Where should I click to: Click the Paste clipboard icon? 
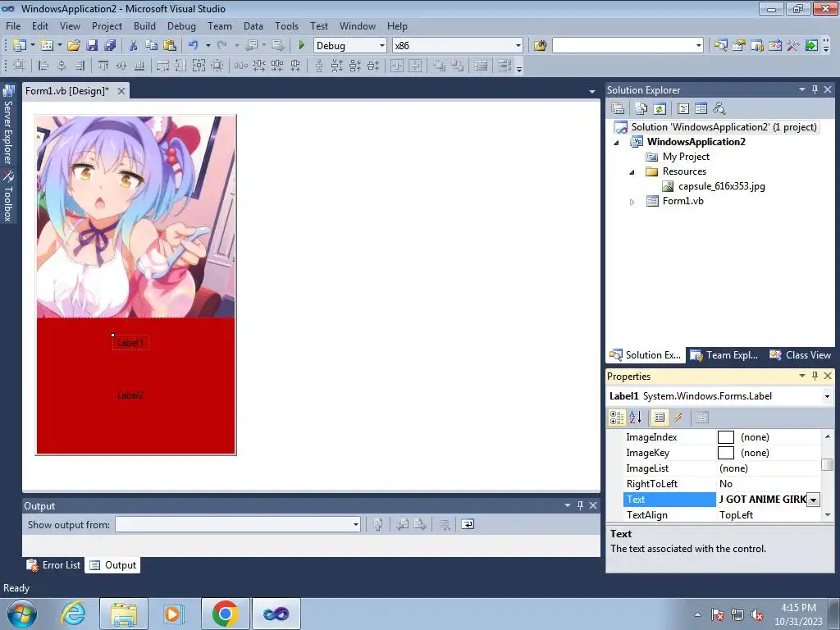[x=170, y=46]
